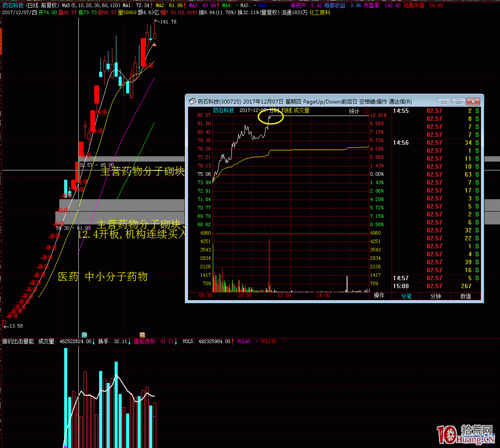Click the 流通1833万 float shares value

[x=294, y=13]
